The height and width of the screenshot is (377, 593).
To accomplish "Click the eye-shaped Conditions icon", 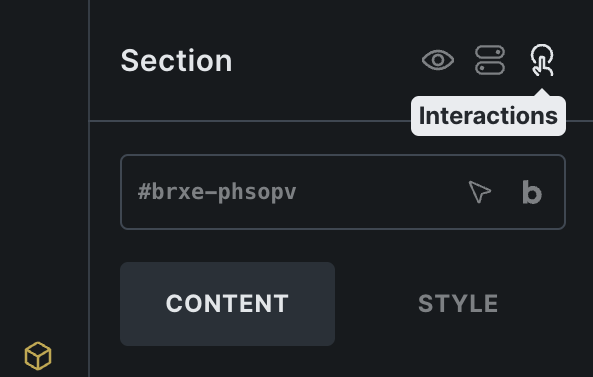I will [438, 60].
